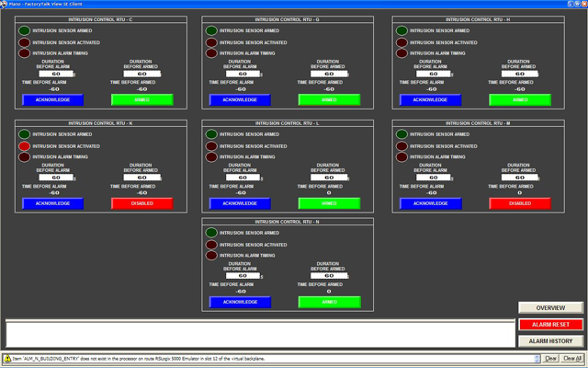Click RTU-H Intrusion Sensor Activated indicator
The image size is (588, 368).
click(x=401, y=42)
